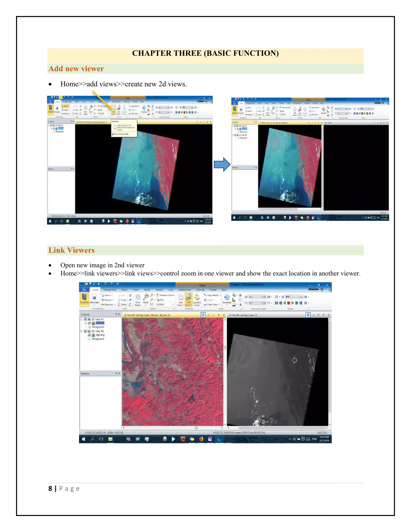
Task: Close Contents panel in Link Viewers screenshot
Action: pyautogui.click(x=119, y=314)
